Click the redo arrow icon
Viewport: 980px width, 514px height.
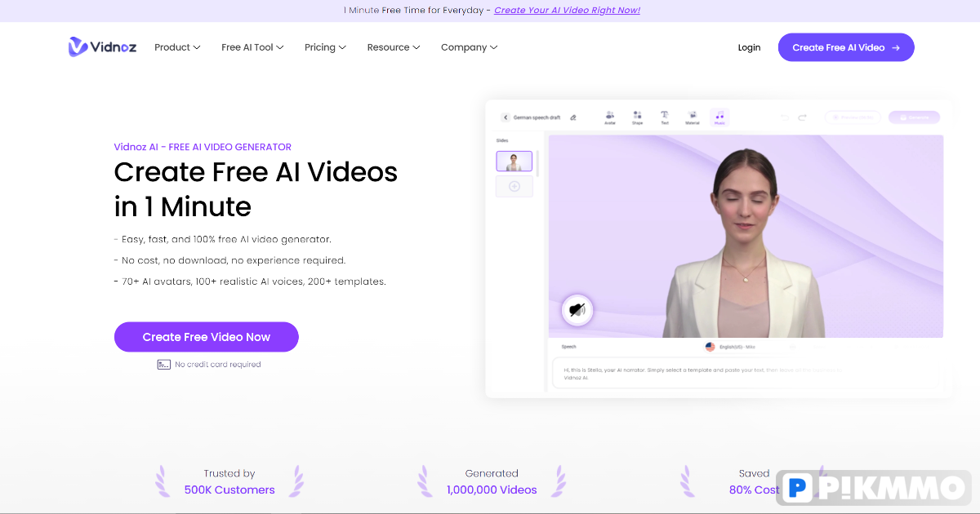[x=803, y=117]
